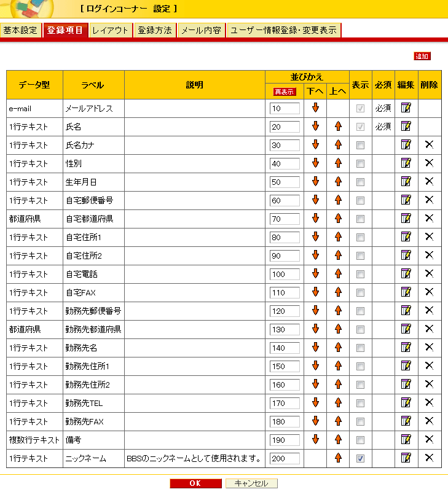Enable display for 氏名カナ
This screenshot has width=448, height=492.
(x=360, y=146)
